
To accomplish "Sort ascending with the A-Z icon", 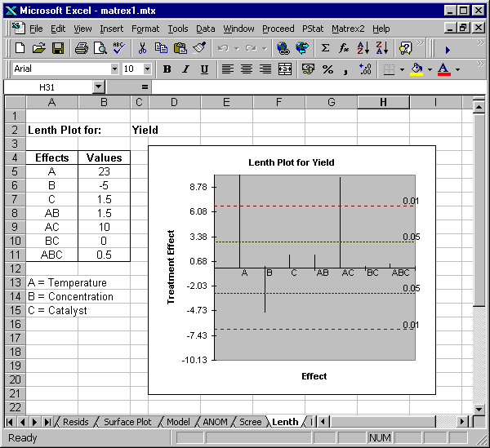I will (363, 48).
